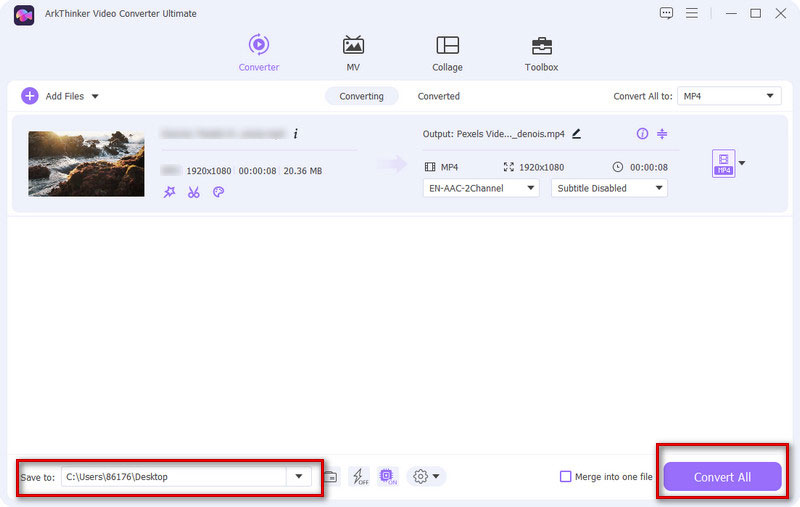800x507 pixels.
Task: Click the ArkThinker app logo
Action: 24,15
